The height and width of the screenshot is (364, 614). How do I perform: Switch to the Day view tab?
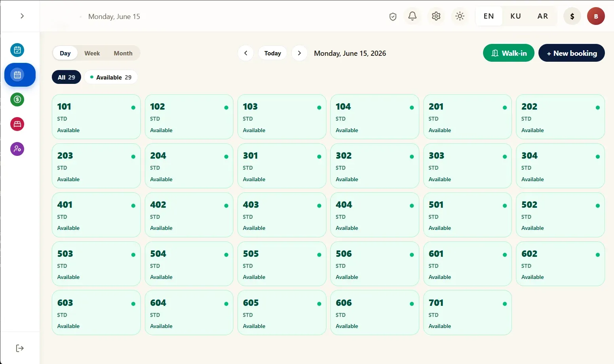pyautogui.click(x=65, y=53)
